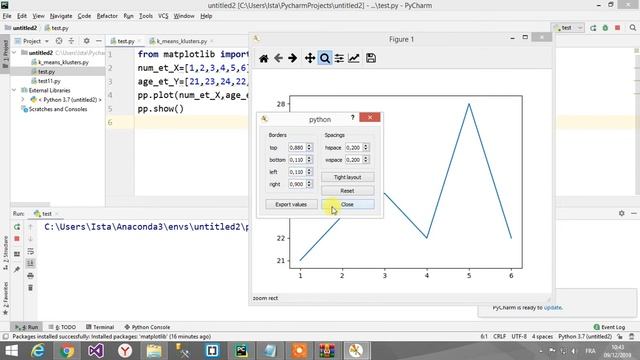This screenshot has width=640, height=360.
Task: Open Search Everywhere magnifier icon
Action: point(633,28)
